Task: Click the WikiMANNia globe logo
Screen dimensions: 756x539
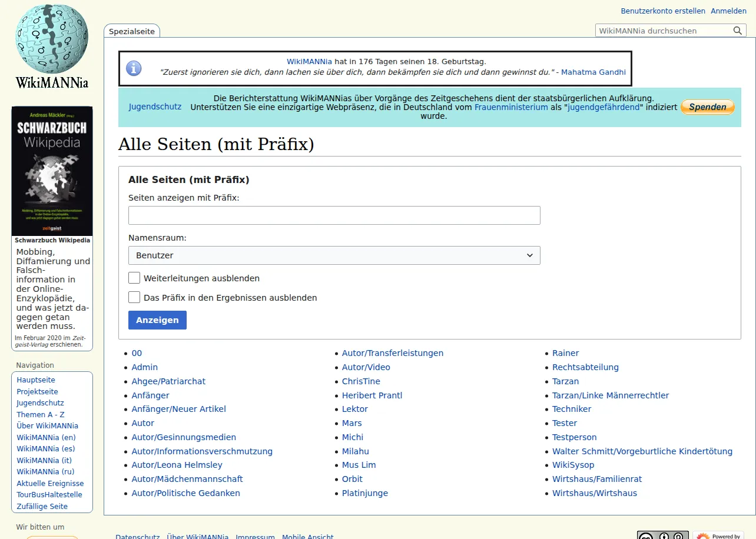Action: [x=52, y=47]
